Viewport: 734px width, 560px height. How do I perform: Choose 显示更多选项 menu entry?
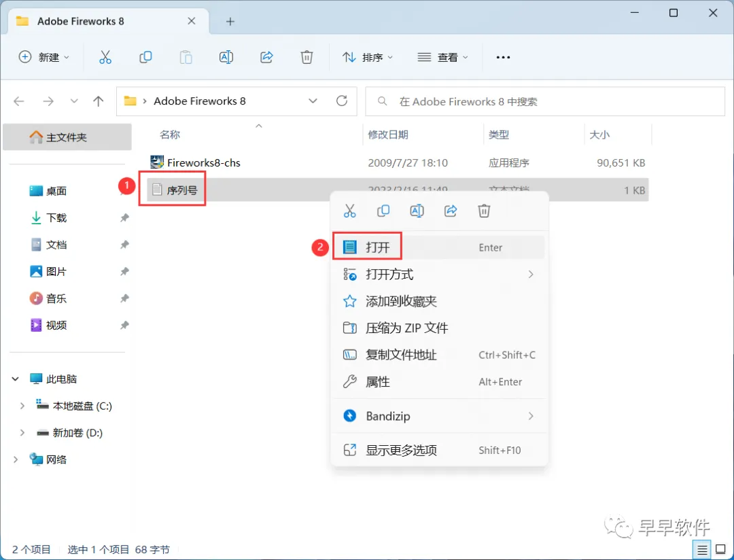438,450
